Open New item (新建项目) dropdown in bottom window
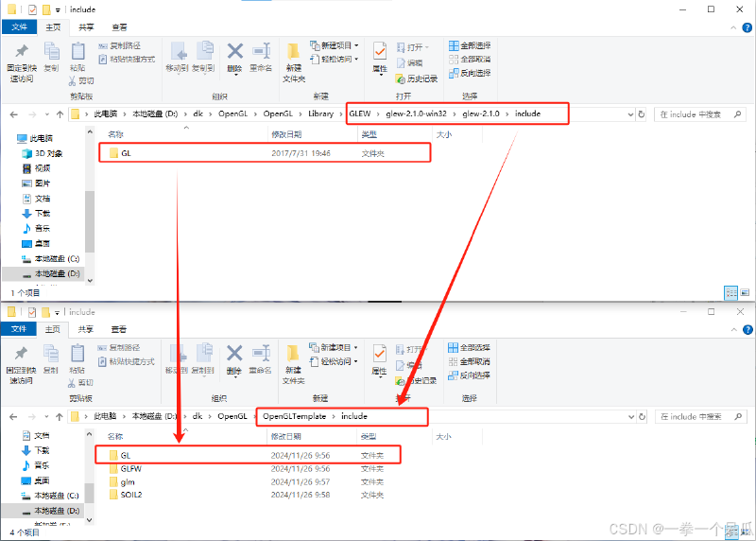The width and height of the screenshot is (756, 541). (x=335, y=347)
